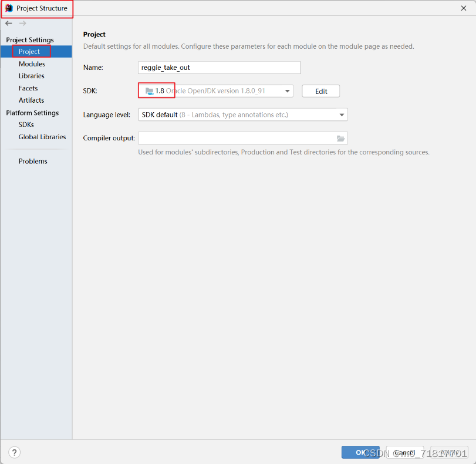Select Global Libraries in the sidebar

point(42,137)
